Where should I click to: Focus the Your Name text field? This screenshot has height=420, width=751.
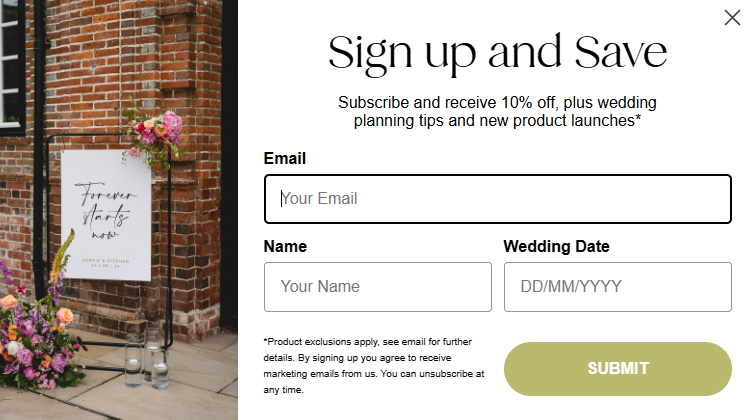click(377, 287)
